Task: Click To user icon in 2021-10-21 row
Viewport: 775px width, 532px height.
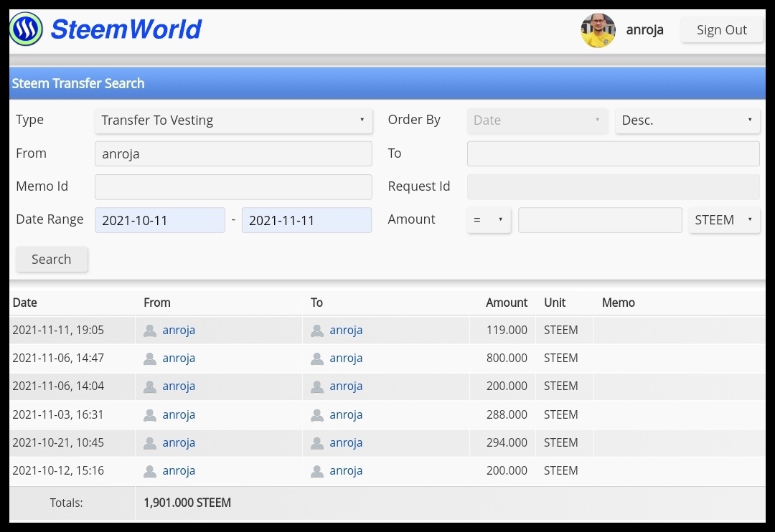Action: 317,444
